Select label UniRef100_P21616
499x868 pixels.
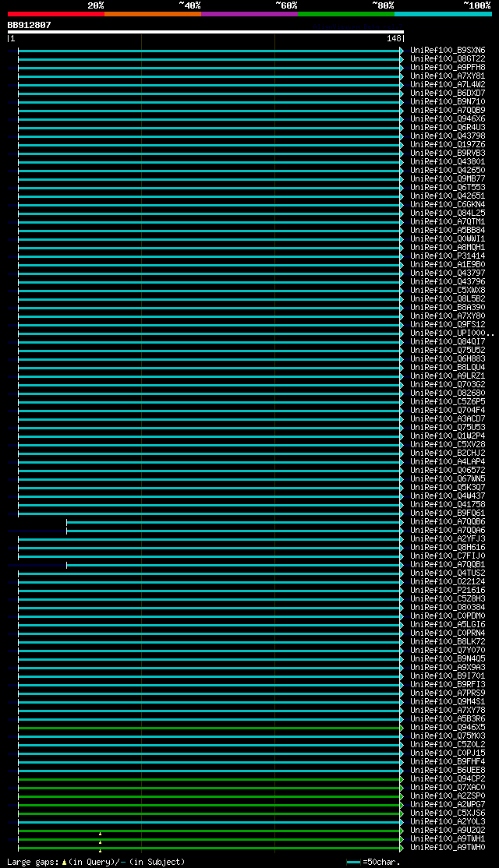click(x=448, y=591)
